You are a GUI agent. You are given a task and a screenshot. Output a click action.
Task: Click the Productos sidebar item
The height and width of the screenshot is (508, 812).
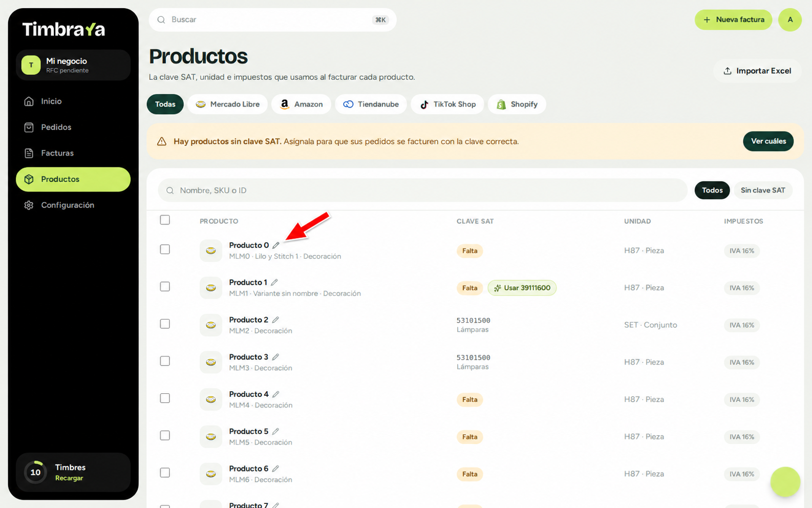coord(73,179)
